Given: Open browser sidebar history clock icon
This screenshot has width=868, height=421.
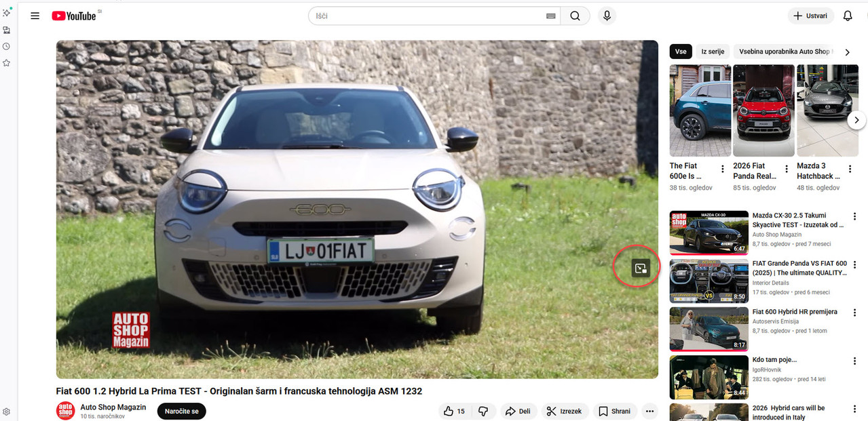Looking at the screenshot, I should [x=6, y=46].
